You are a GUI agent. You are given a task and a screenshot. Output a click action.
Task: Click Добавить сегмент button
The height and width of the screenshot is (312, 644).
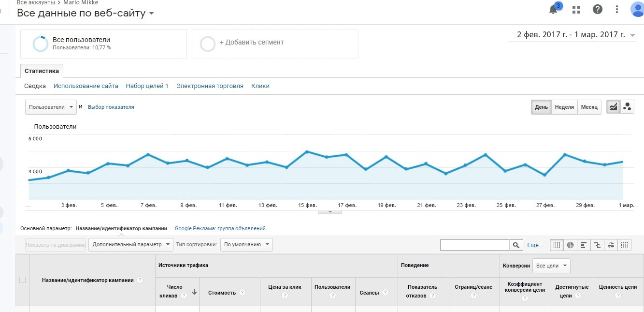(x=251, y=43)
